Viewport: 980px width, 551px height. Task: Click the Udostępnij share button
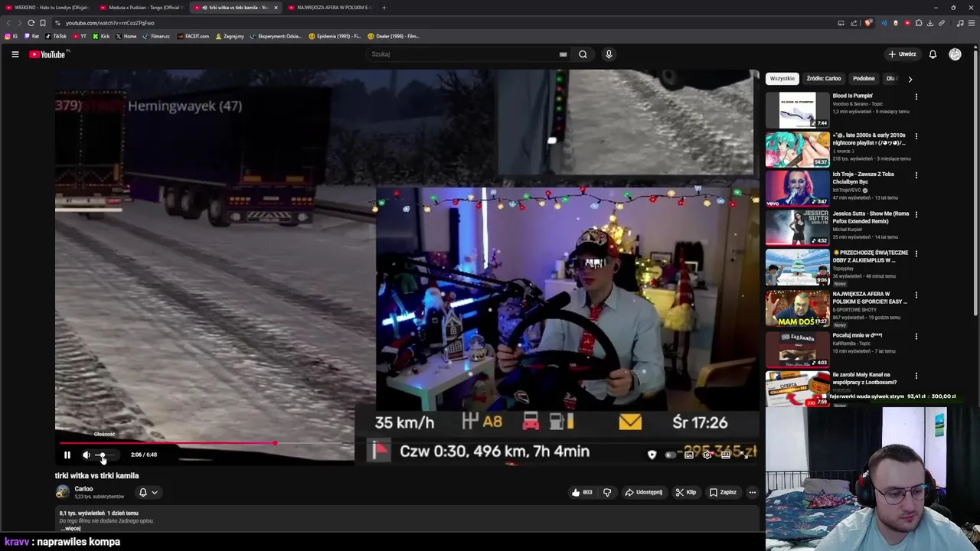tap(644, 492)
